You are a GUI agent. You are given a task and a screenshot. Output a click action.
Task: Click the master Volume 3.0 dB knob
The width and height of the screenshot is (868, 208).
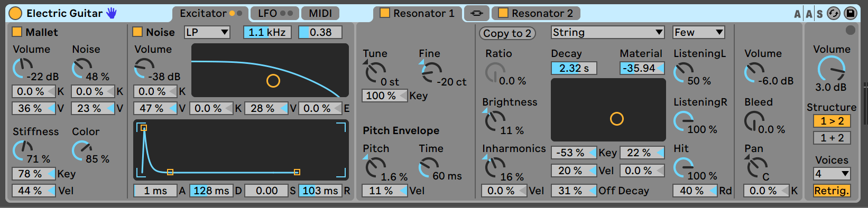click(x=832, y=69)
